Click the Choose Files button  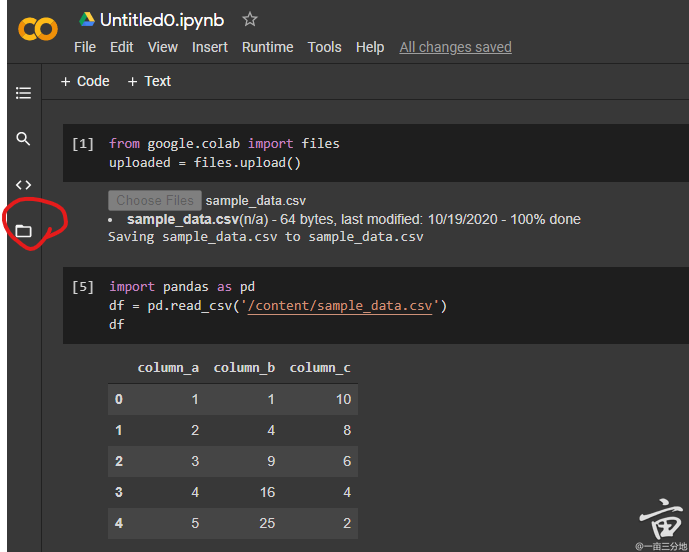[154, 200]
